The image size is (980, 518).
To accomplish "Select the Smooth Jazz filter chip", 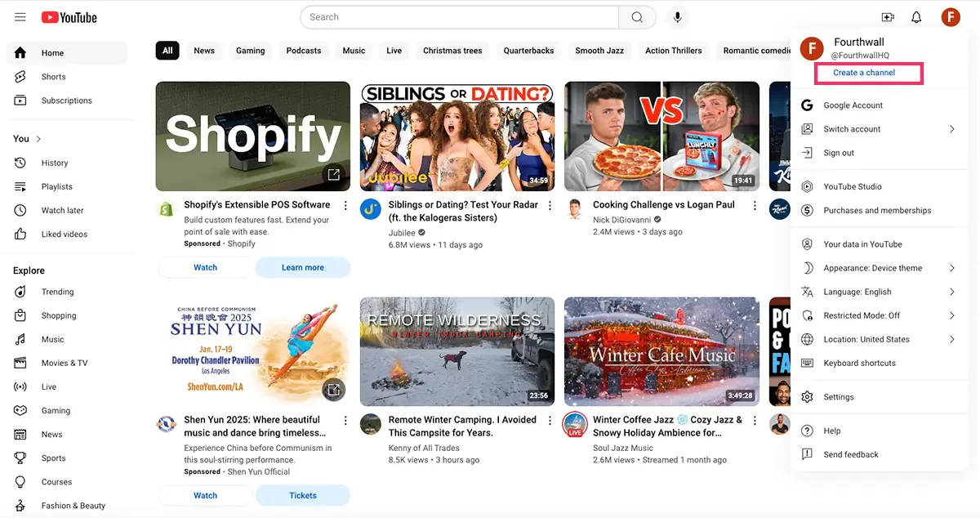I will (599, 51).
